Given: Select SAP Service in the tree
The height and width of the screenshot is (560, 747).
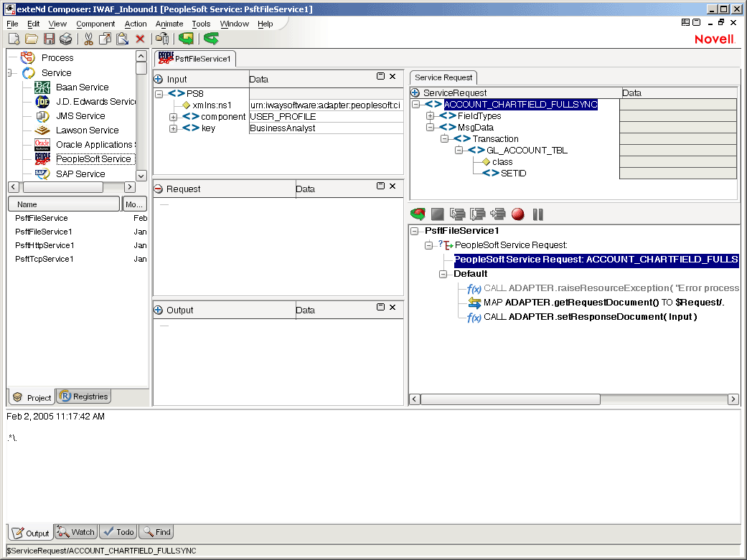Looking at the screenshot, I should (x=80, y=174).
